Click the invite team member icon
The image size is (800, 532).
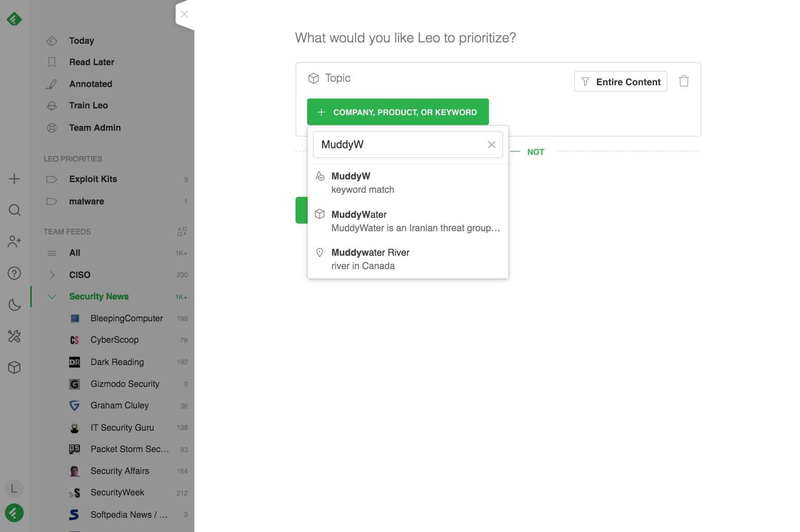coord(14,242)
